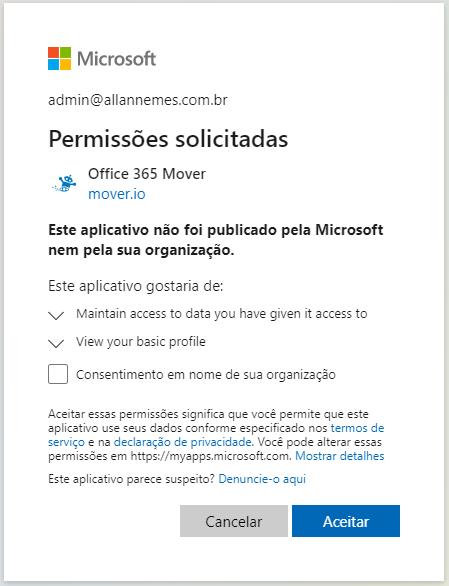Click the Office 365 Mover app name
Screen dimensions: 449x586
pyautogui.click(x=147, y=174)
